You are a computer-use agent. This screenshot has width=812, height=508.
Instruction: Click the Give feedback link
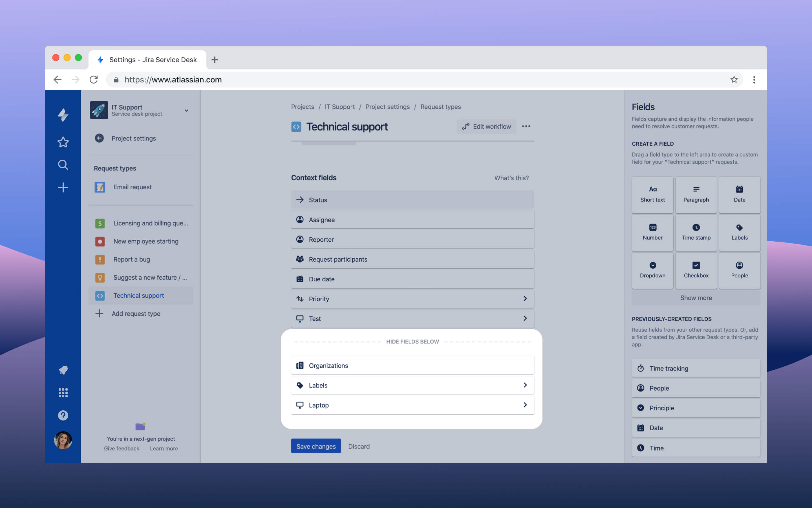pos(122,448)
